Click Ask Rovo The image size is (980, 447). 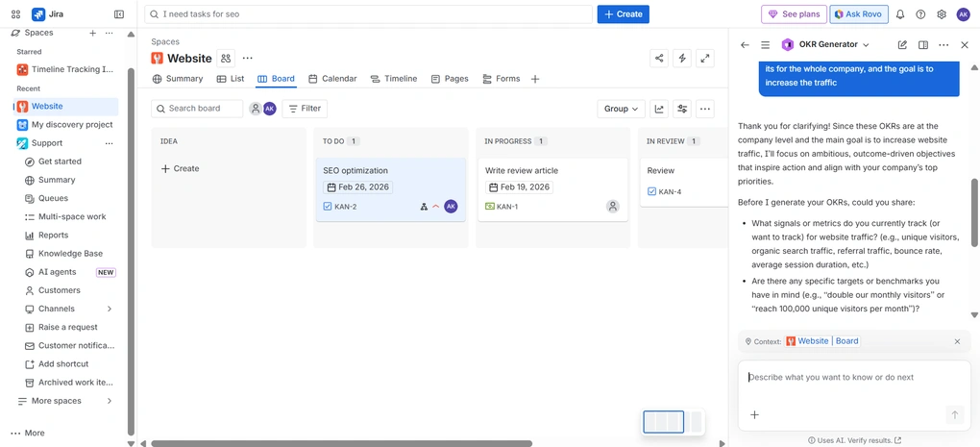coord(859,14)
